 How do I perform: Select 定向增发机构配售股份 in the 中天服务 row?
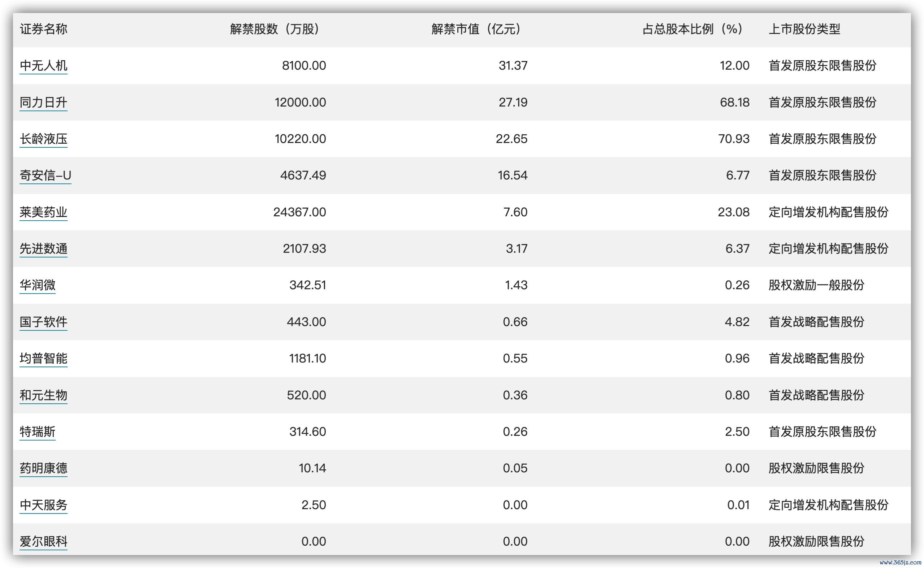[828, 505]
